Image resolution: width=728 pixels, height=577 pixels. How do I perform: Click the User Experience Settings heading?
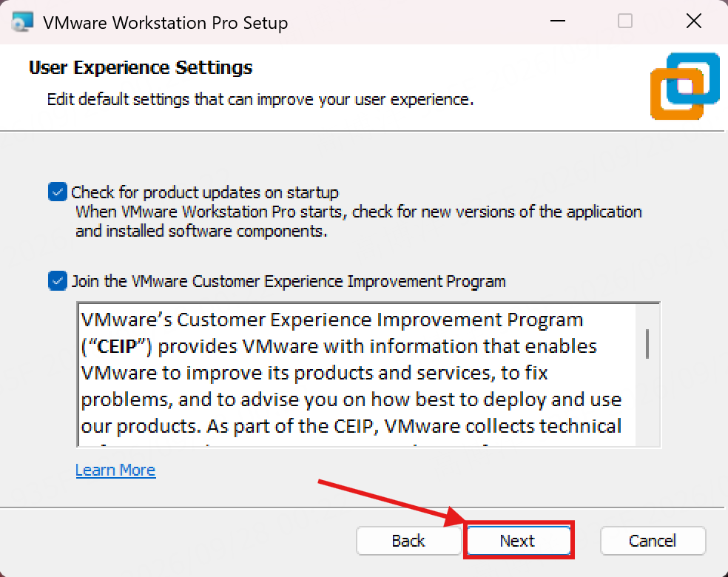pyautogui.click(x=141, y=68)
